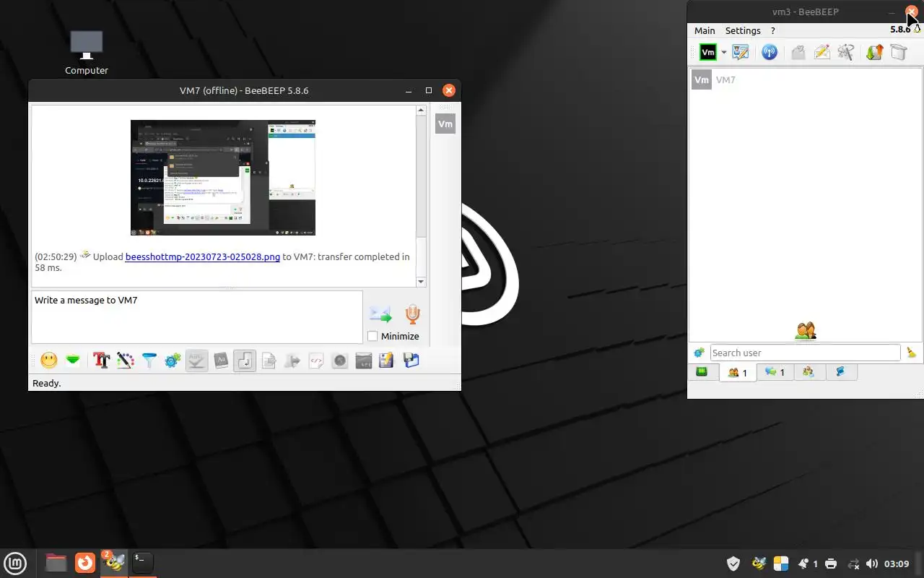Image resolution: width=924 pixels, height=578 pixels.
Task: Enable the Minimize checkbox
Action: click(x=372, y=336)
